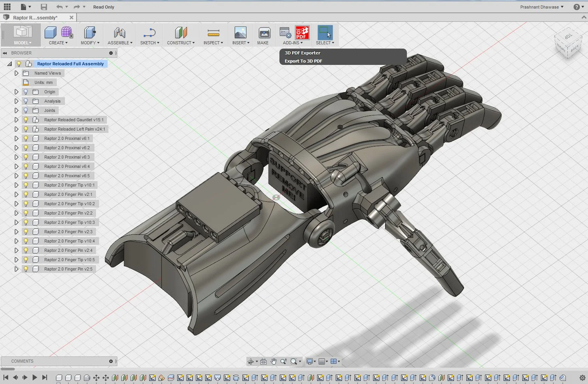Click Export To 3D PDF
Viewport: 588px width, 384px height.
tap(304, 61)
